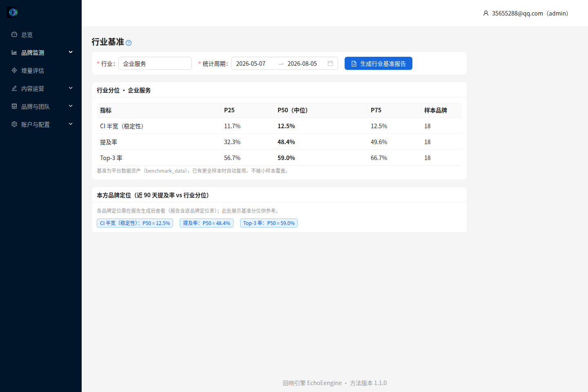Click the Top-3 率 P50=59.0% tag
The height and width of the screenshot is (392, 588).
coord(269,223)
